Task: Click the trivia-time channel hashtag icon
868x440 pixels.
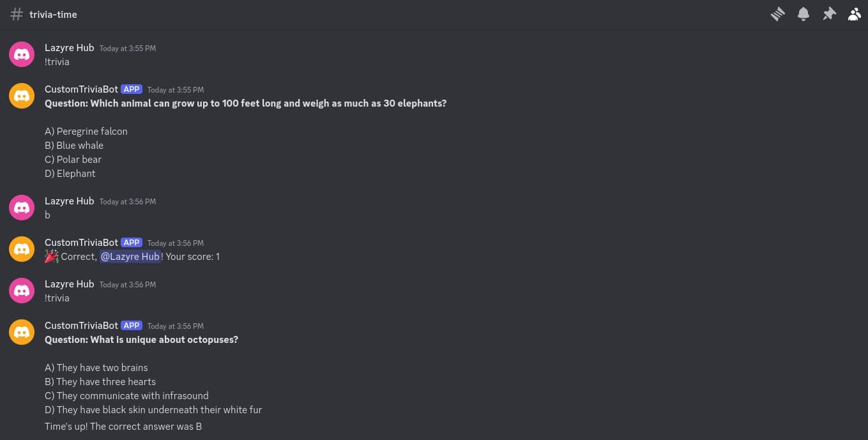Action: (x=16, y=14)
